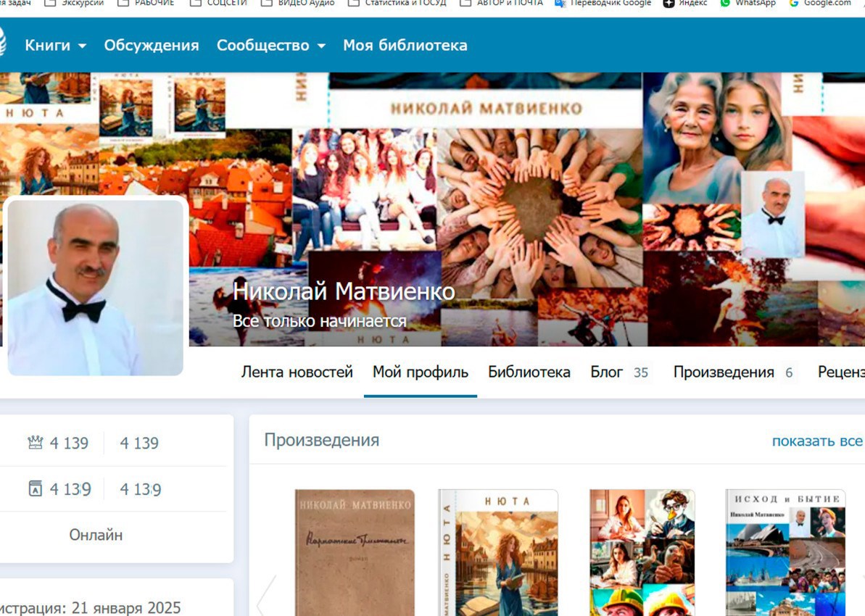Go to Обсуждения in the top navigation

pos(151,45)
